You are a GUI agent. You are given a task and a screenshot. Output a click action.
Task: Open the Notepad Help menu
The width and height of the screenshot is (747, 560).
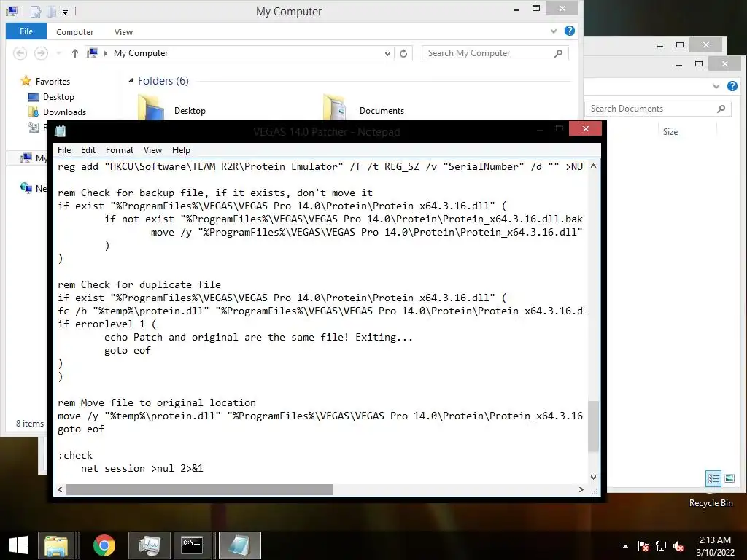(181, 150)
